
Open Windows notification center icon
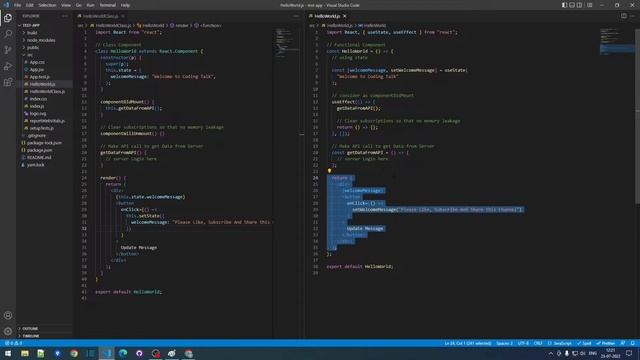pyautogui.click(x=629, y=353)
